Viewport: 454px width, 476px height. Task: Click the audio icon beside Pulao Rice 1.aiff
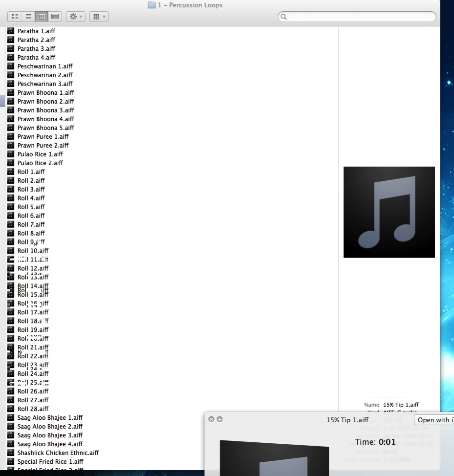pos(11,154)
